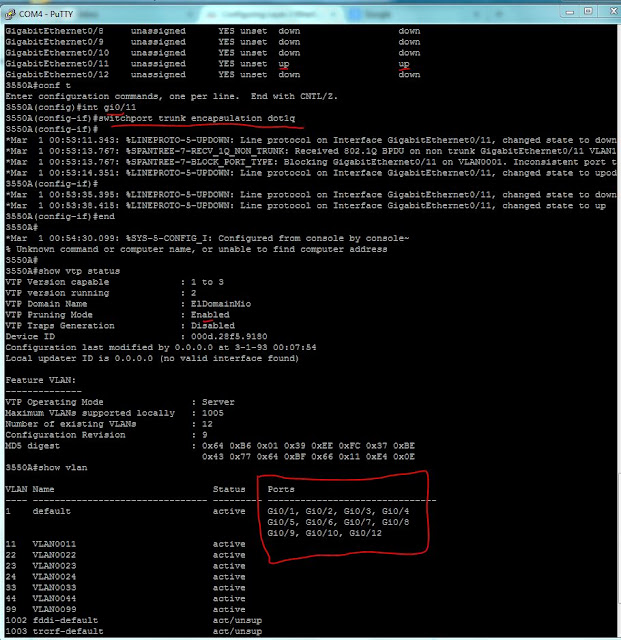This screenshot has width=621, height=640.
Task: Click the "trcrf-default" VLAN name
Action: click(x=68, y=631)
